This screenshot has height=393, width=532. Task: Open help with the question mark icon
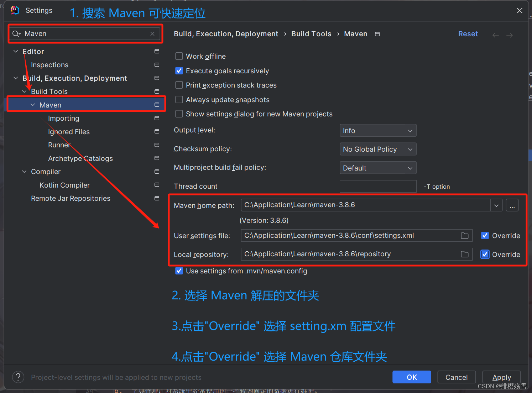point(18,377)
